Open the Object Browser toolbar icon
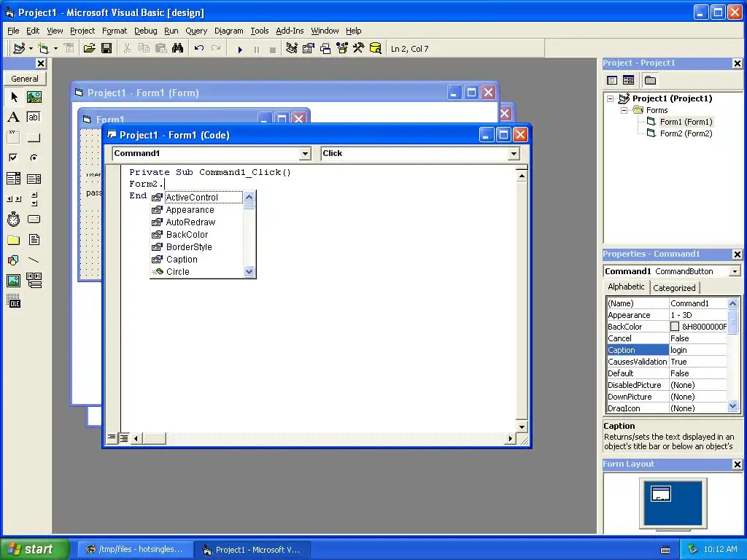The image size is (747, 560). tap(342, 48)
